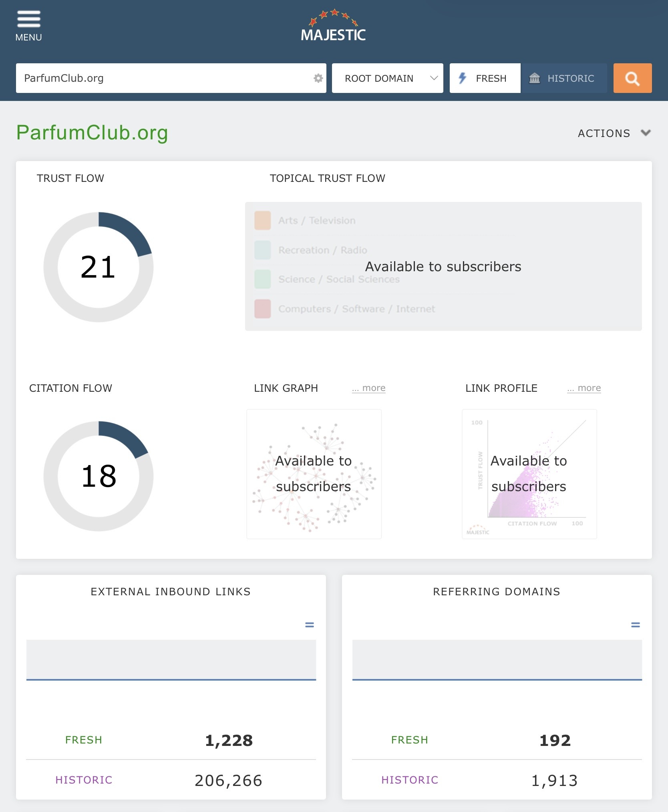
Task: Expand the ACTIONS menu
Action: tap(614, 133)
